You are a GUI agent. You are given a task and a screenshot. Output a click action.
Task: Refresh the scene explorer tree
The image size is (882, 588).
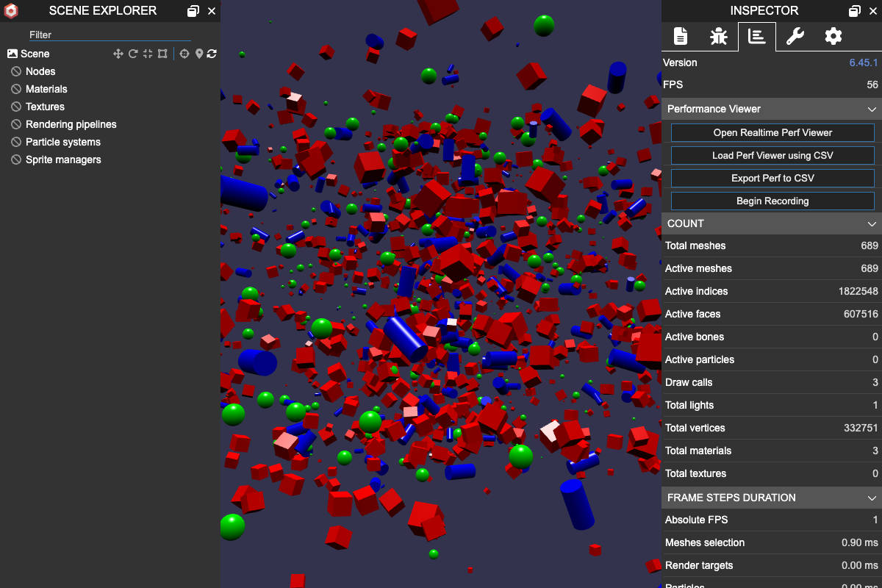coord(212,54)
